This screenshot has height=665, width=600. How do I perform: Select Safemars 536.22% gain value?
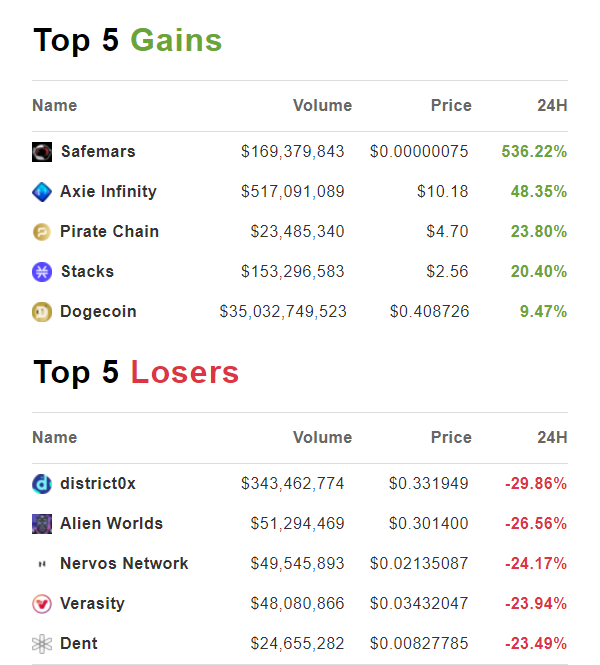tap(534, 151)
